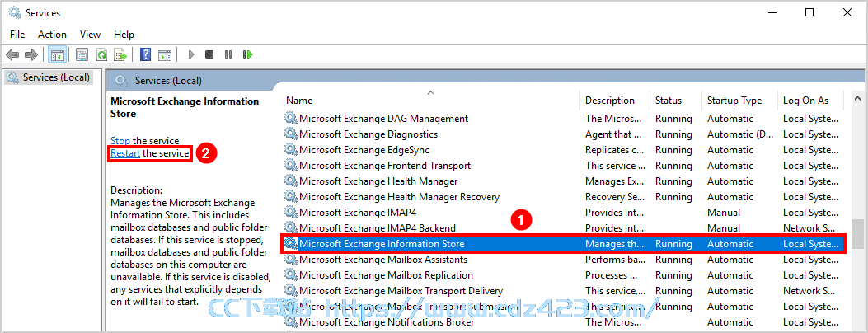
Task: Open the Help menu
Action: [x=124, y=35]
